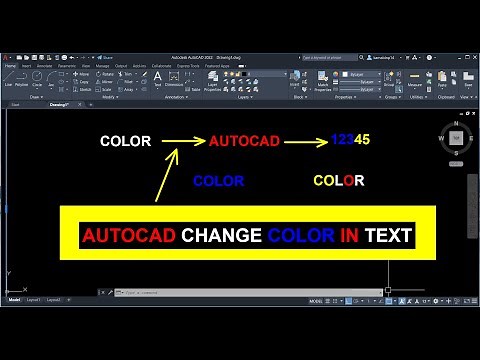The width and height of the screenshot is (480, 360).
Task: Expand the Annotation panel
Action: click(x=176, y=97)
